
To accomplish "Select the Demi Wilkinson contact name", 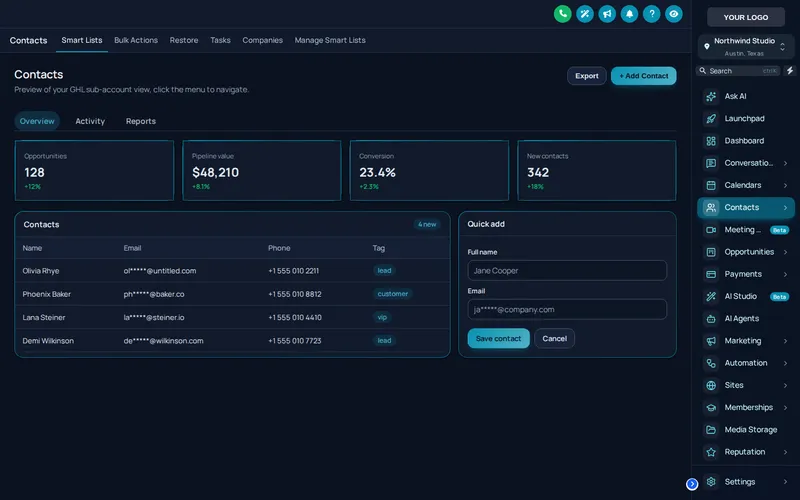I will [48, 341].
